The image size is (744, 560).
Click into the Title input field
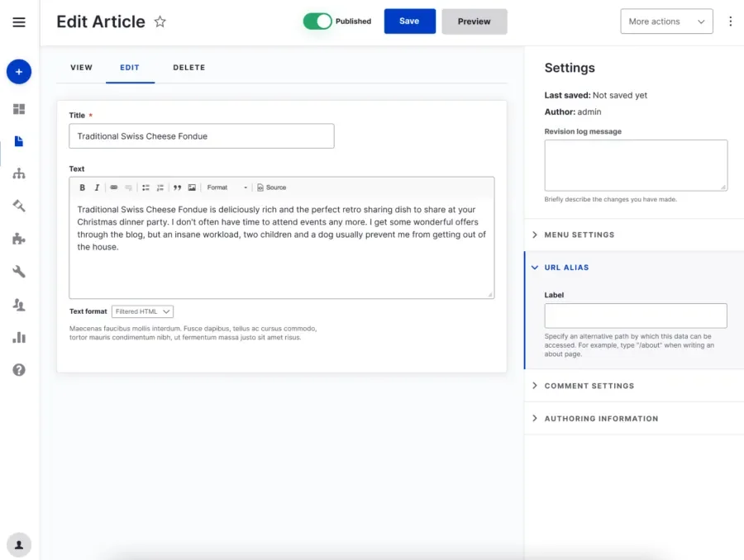201,136
